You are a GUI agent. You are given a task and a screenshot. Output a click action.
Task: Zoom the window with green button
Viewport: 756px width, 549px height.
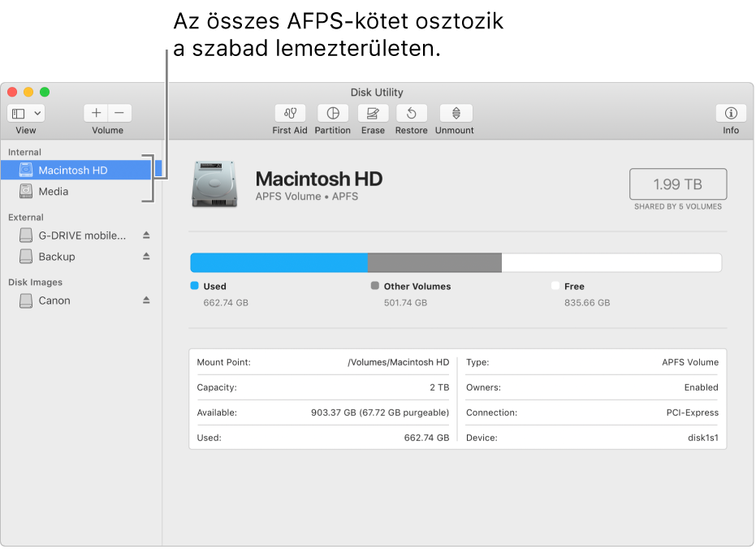[45, 92]
